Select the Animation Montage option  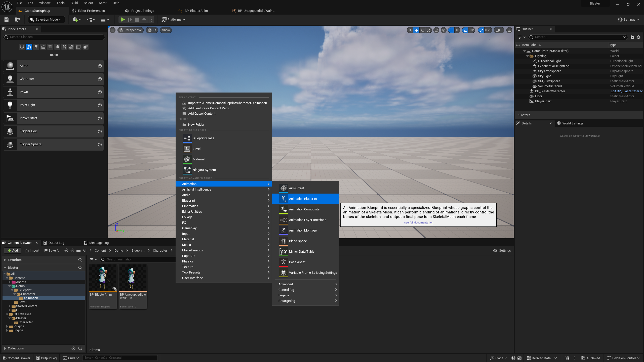click(x=303, y=230)
